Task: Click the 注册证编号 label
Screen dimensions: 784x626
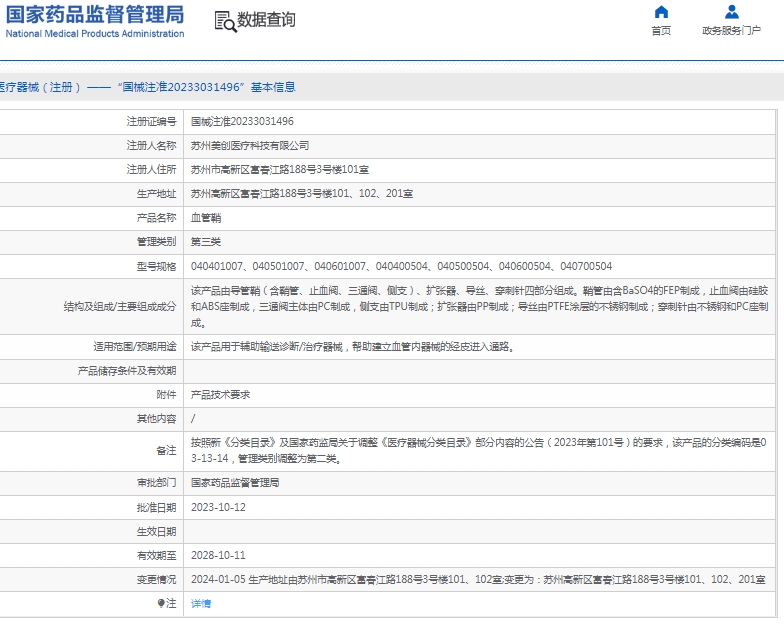Action: (152, 122)
